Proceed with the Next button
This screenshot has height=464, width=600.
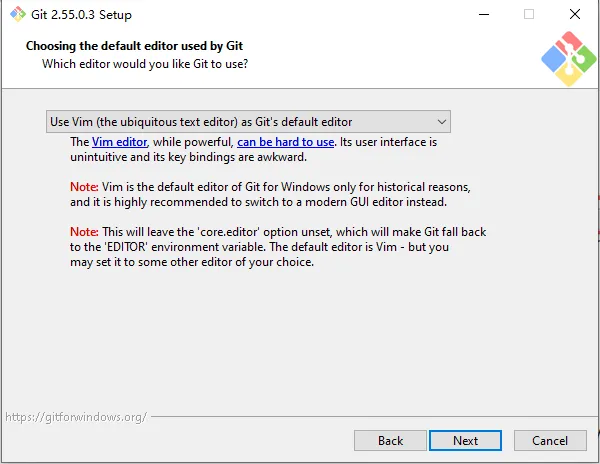click(465, 441)
